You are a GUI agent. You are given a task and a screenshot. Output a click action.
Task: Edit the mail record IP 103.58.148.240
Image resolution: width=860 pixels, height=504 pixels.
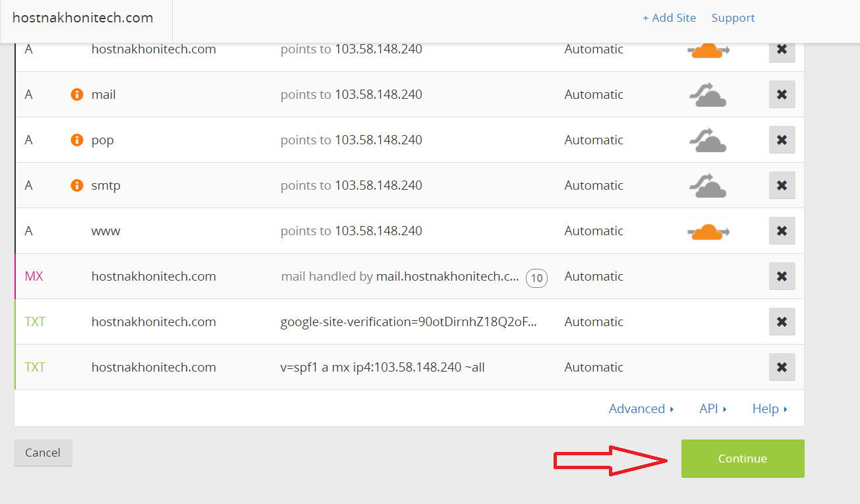click(378, 95)
